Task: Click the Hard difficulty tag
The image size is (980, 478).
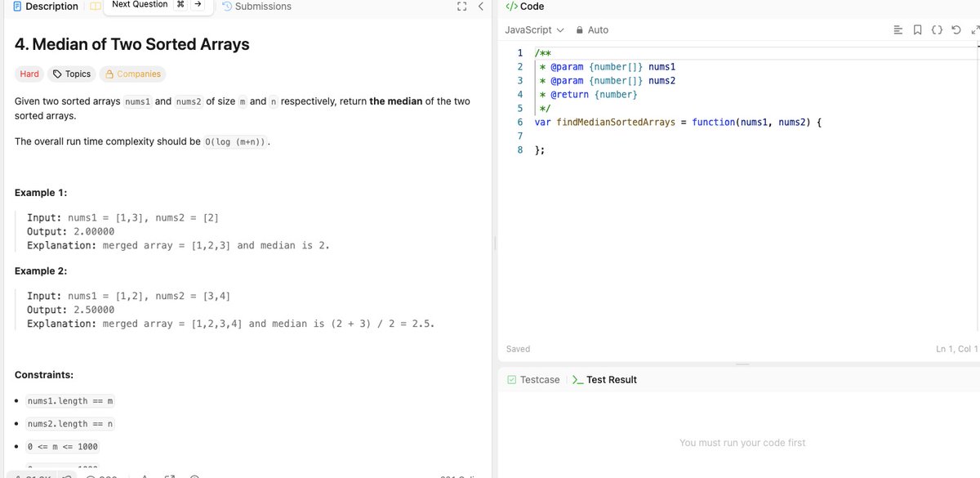Action: point(29,74)
